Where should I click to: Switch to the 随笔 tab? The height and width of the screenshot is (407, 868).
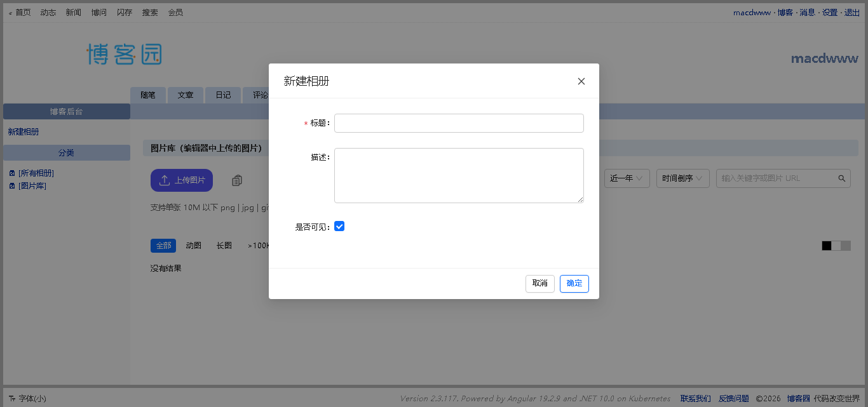tap(148, 95)
